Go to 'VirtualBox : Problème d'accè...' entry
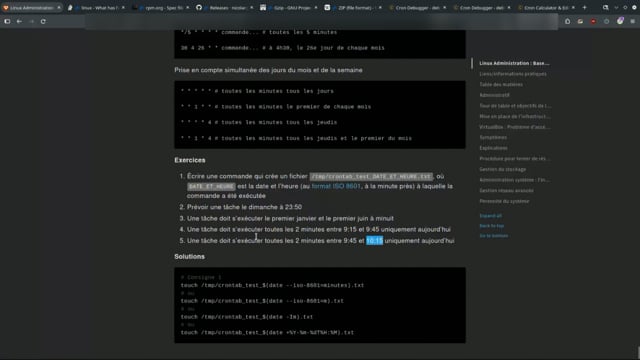 [x=515, y=127]
